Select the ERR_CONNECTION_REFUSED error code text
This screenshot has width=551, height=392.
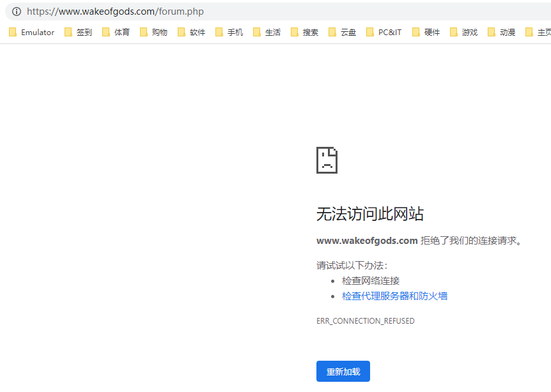pyautogui.click(x=366, y=321)
